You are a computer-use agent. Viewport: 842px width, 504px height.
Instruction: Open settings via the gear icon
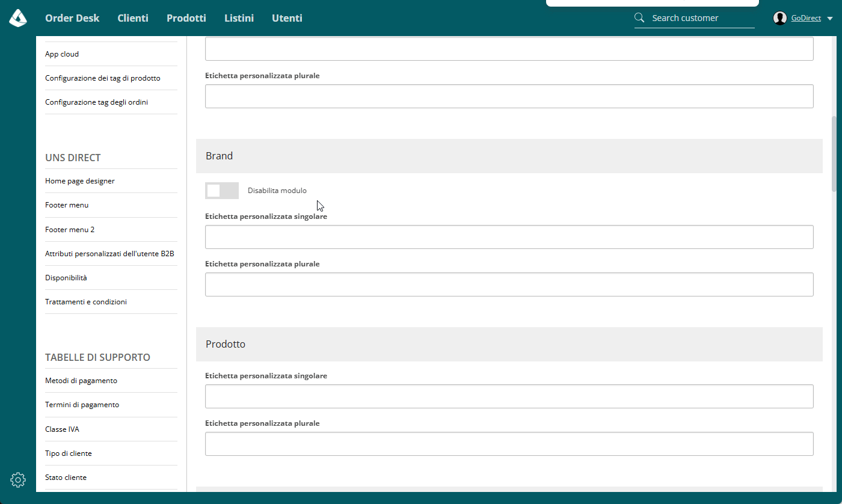tap(18, 479)
